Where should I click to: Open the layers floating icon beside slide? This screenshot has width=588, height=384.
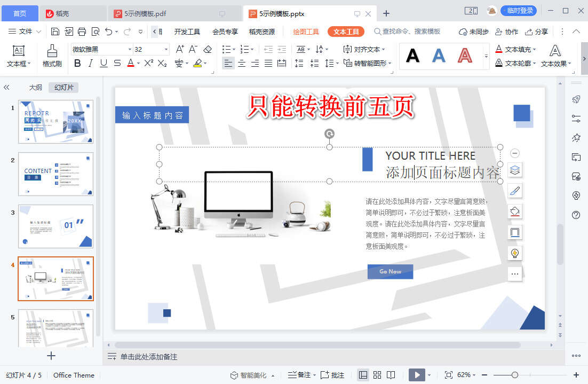coord(515,170)
